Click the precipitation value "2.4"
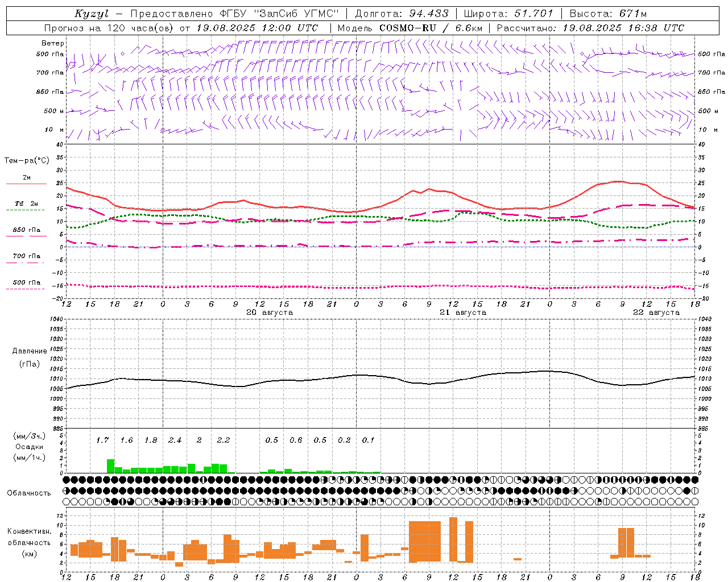 [x=175, y=440]
